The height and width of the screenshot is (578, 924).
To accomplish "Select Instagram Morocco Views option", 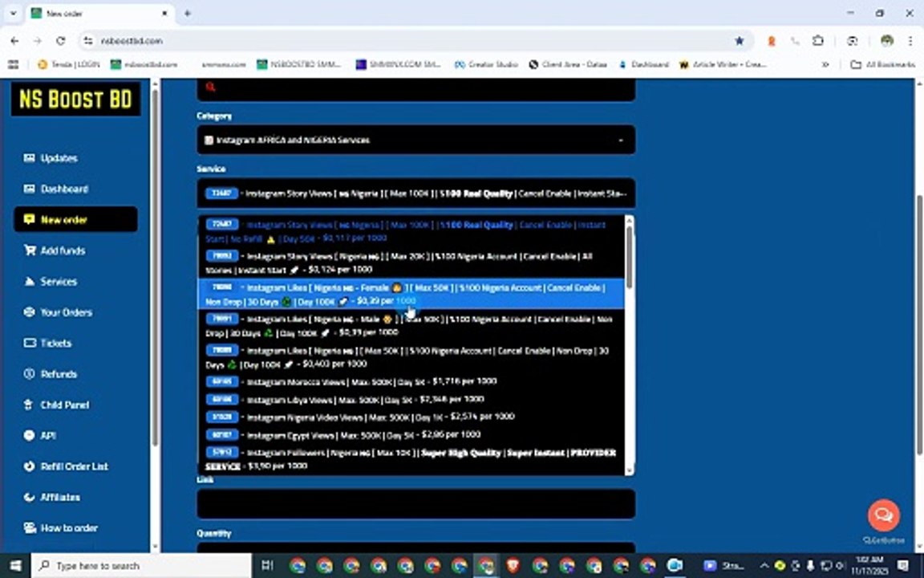I will (411, 381).
